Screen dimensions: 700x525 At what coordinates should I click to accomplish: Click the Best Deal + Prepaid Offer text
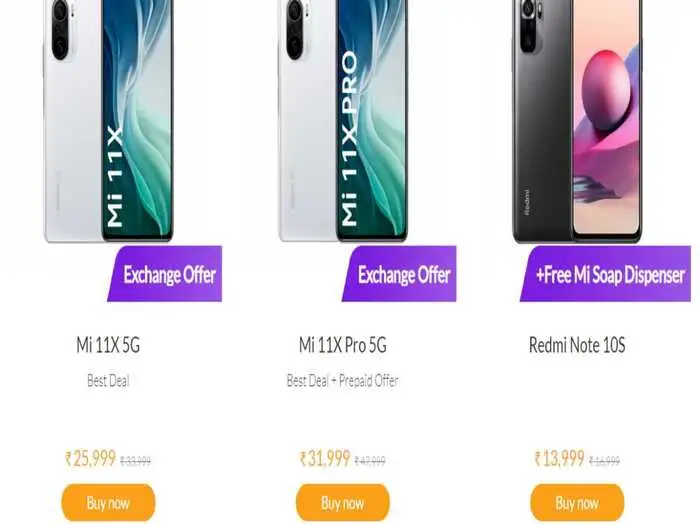click(x=342, y=381)
